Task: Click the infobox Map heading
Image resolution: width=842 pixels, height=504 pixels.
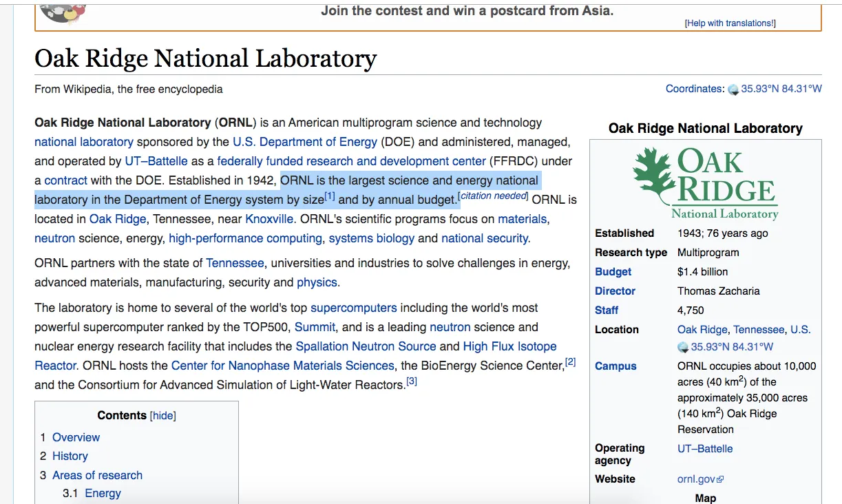Action: pyautogui.click(x=705, y=498)
